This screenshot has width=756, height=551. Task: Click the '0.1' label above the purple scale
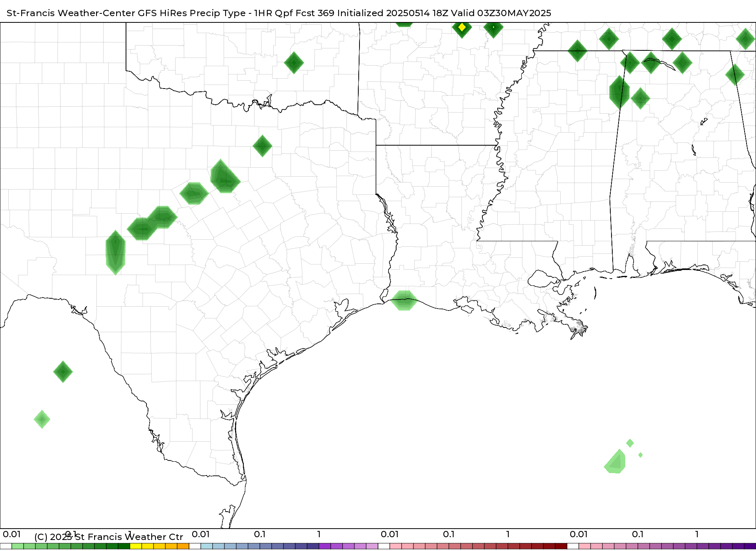pyautogui.click(x=638, y=534)
